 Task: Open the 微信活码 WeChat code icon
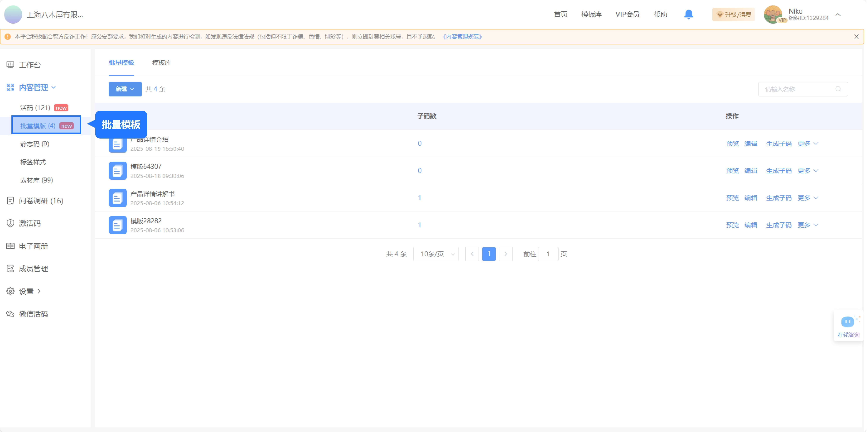pyautogui.click(x=10, y=313)
